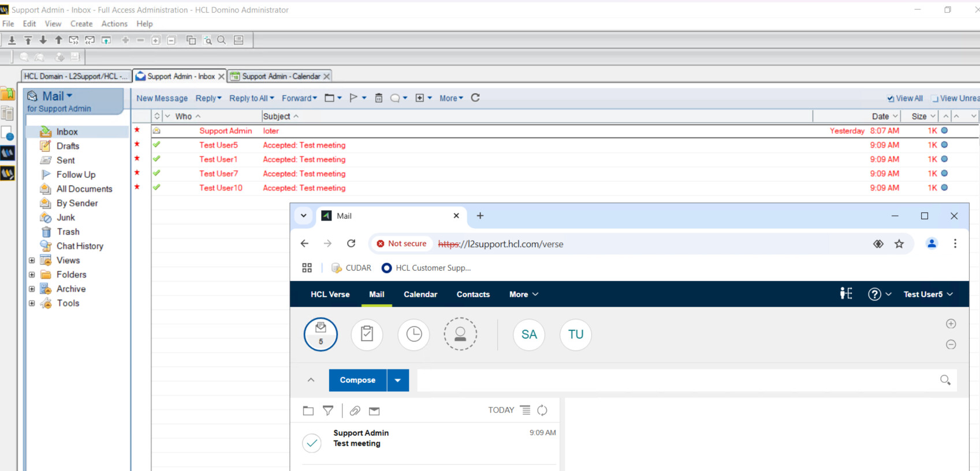Image resolution: width=980 pixels, height=471 pixels.
Task: Reload the Verse browser page
Action: coord(351,244)
